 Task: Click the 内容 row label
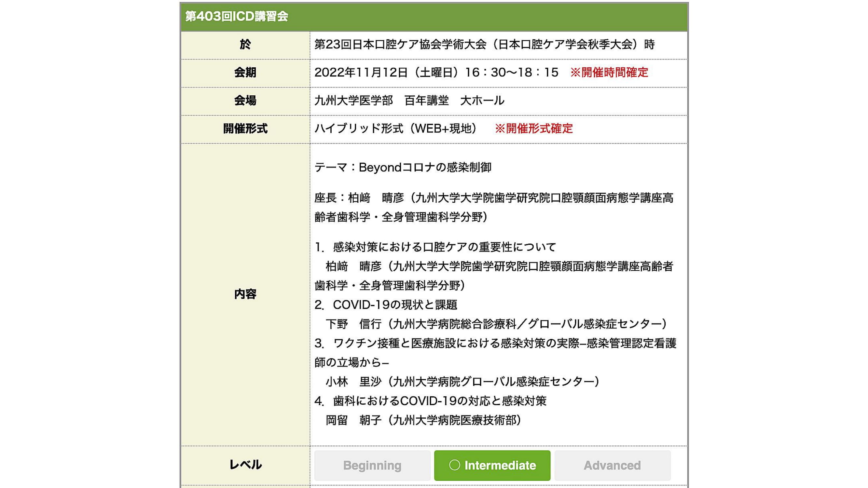click(245, 294)
